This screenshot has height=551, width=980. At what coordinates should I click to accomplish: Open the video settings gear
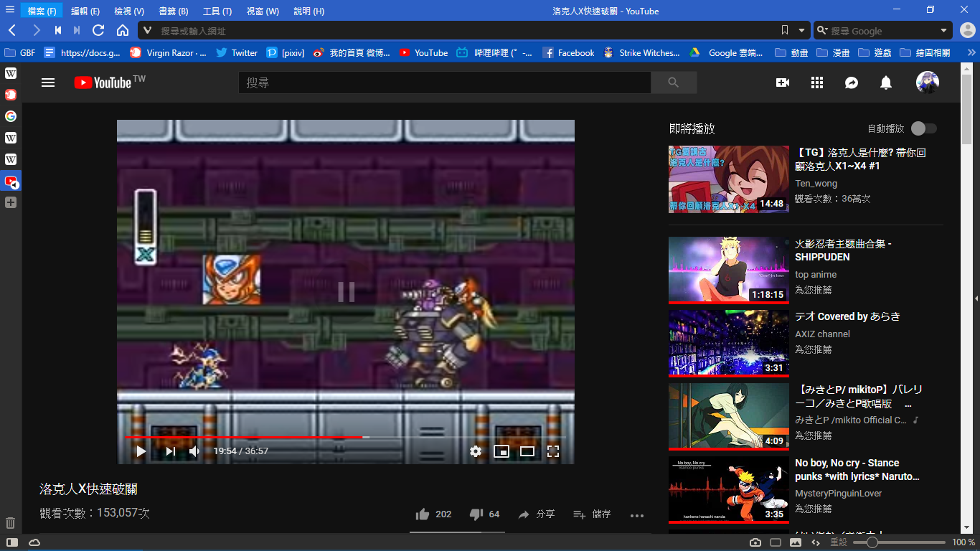(476, 451)
